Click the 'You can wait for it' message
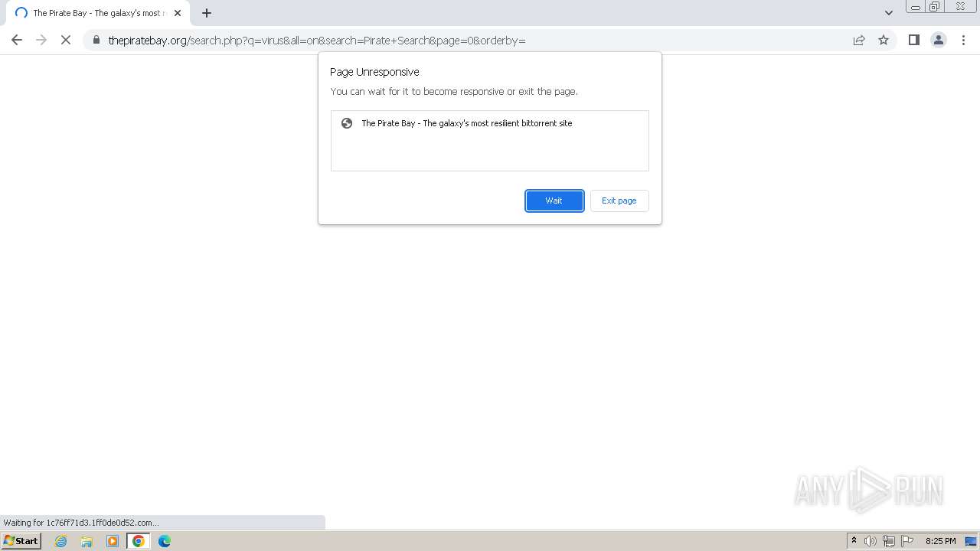Viewport: 980px width, 551px height. [454, 91]
